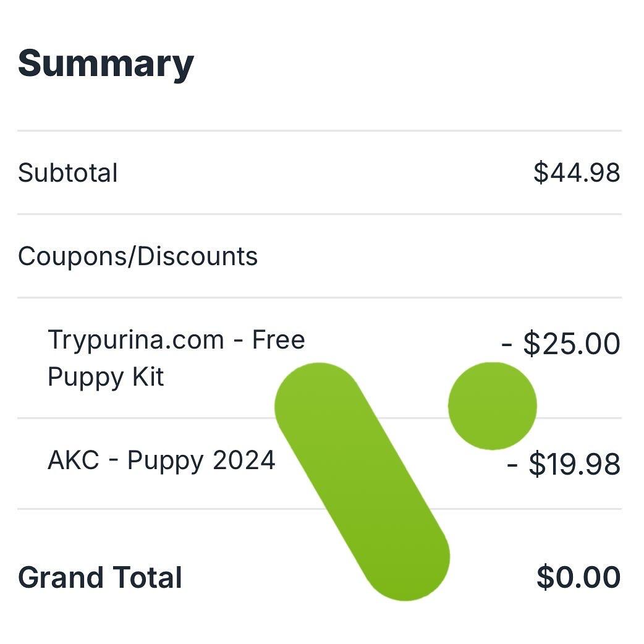
Task: Click the Trypurina.com Free Puppy Kit coupon
Action: tap(176, 358)
